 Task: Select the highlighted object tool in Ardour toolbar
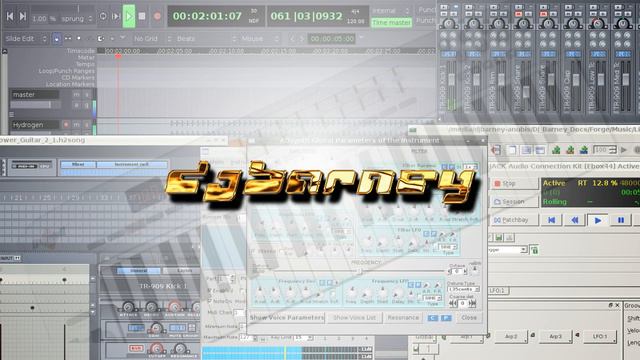57,39
